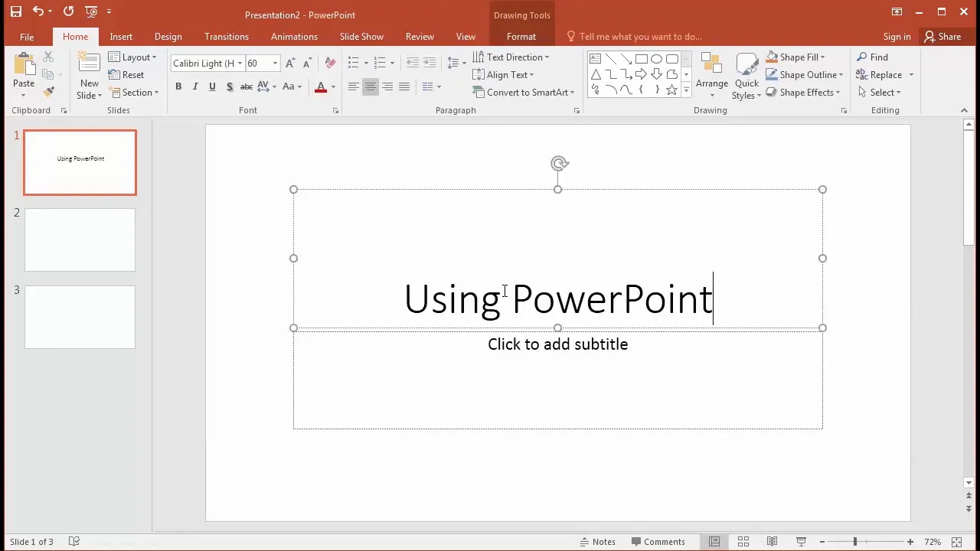Increase font size with the large A icon
This screenshot has width=980, height=551.
coord(291,64)
